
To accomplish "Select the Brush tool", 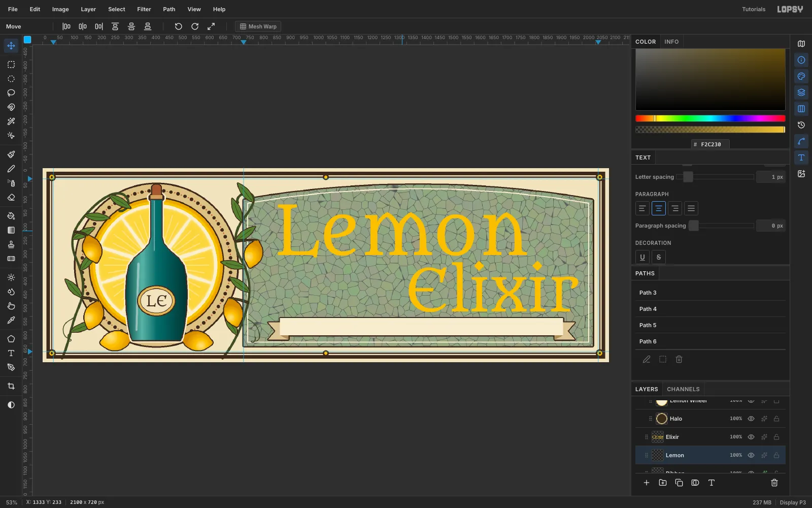I will (x=11, y=154).
